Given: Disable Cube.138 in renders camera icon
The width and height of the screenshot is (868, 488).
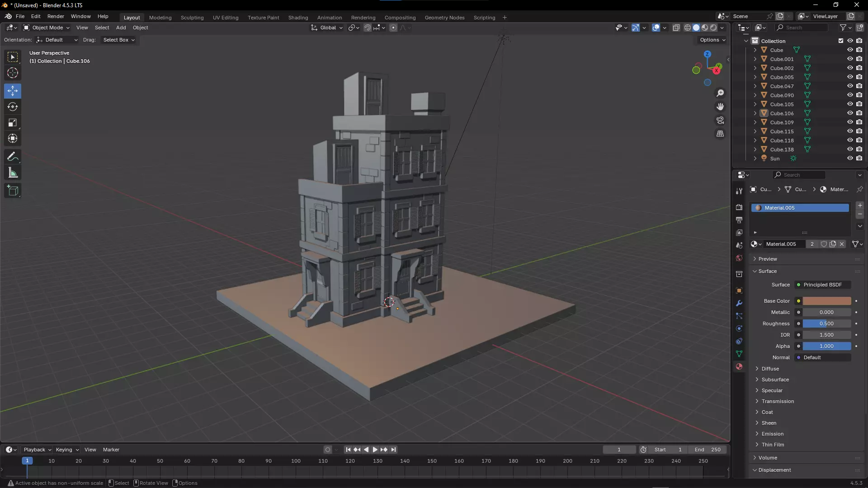Looking at the screenshot, I should [859, 150].
